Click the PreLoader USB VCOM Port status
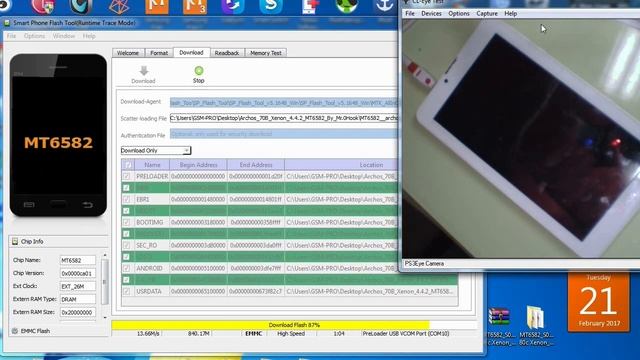 406,334
